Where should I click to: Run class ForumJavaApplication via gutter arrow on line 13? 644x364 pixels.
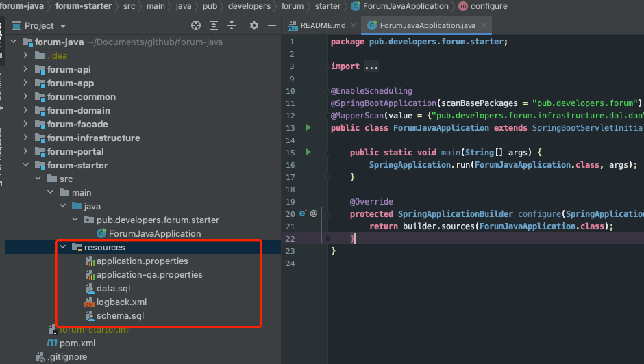click(x=308, y=128)
